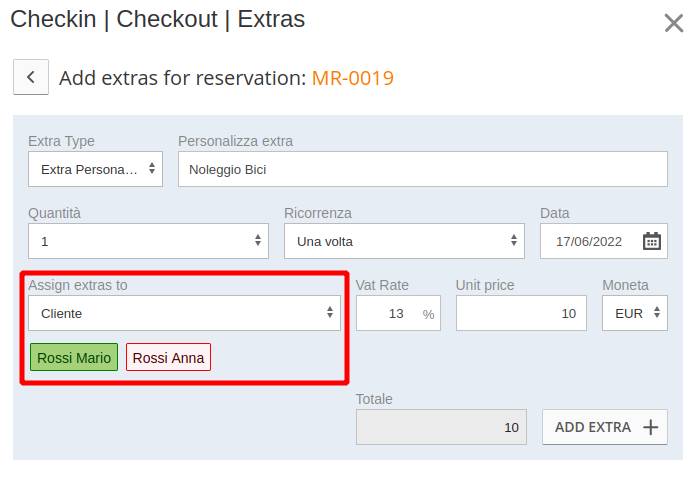Click the Quantità stepper arrows
This screenshot has height=485, width=691.
point(258,240)
